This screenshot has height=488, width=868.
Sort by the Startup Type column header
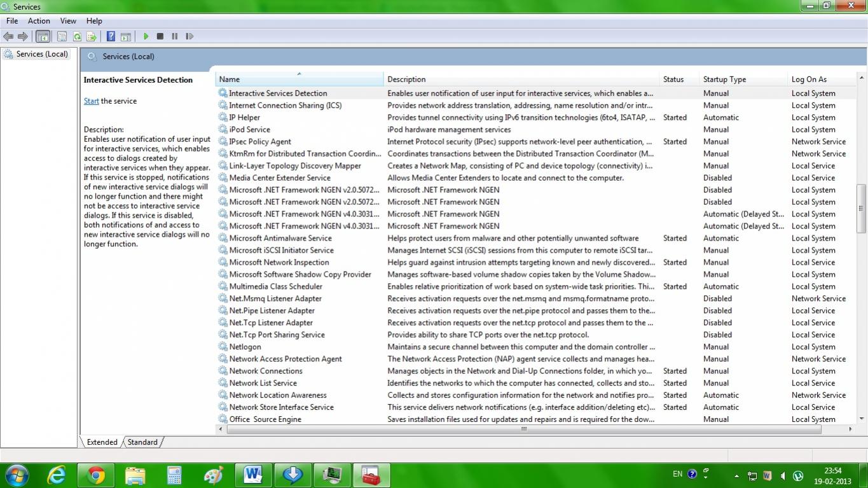tap(743, 80)
